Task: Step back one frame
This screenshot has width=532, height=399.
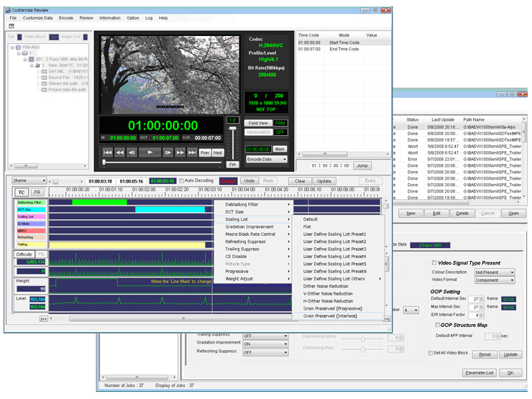Action: 132,152
